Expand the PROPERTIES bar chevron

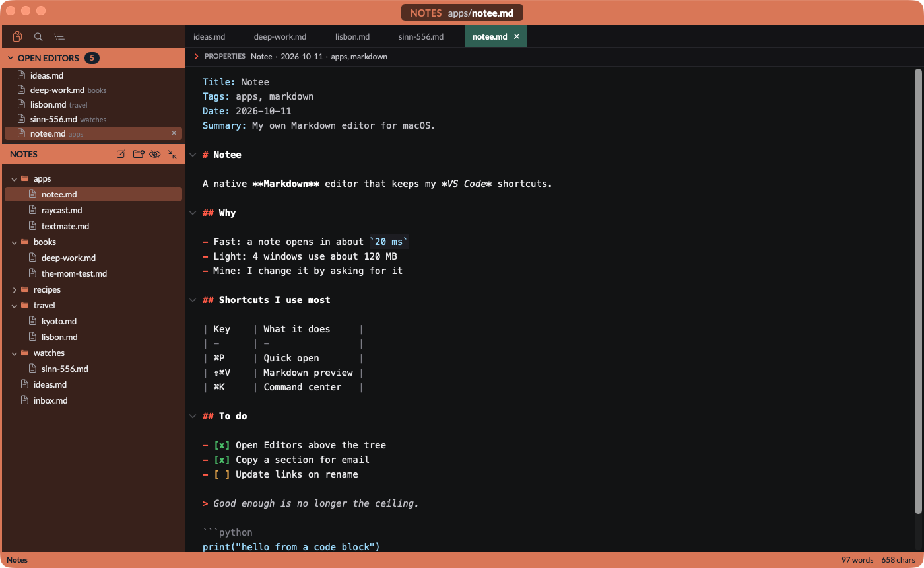pyautogui.click(x=196, y=57)
